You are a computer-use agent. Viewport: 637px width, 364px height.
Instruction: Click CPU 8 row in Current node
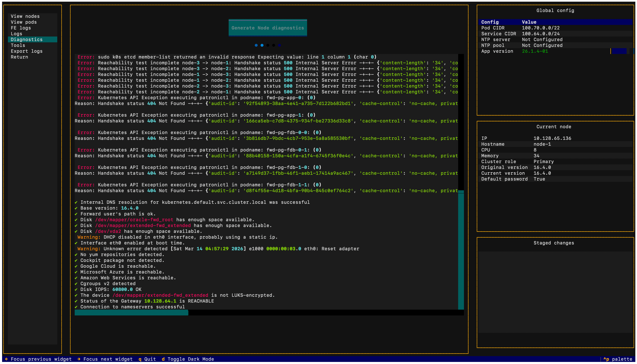tap(555, 150)
